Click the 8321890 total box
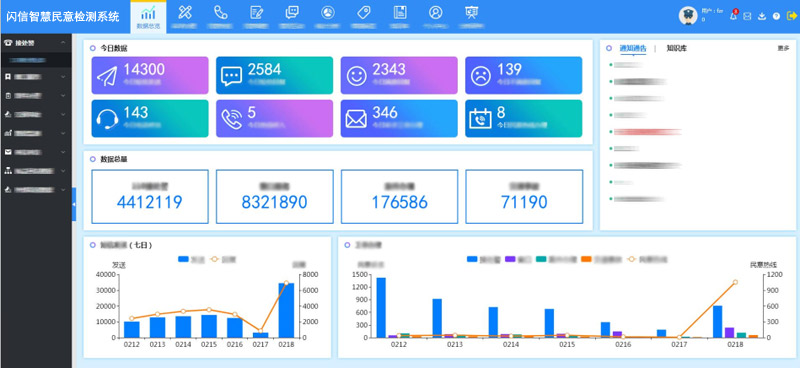The height and width of the screenshot is (368, 800). pyautogui.click(x=274, y=197)
